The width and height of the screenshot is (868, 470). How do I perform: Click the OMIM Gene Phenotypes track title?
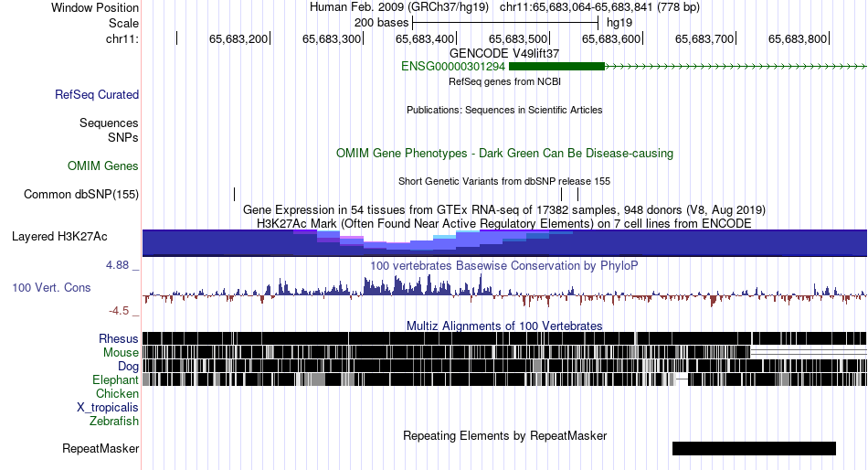(504, 154)
